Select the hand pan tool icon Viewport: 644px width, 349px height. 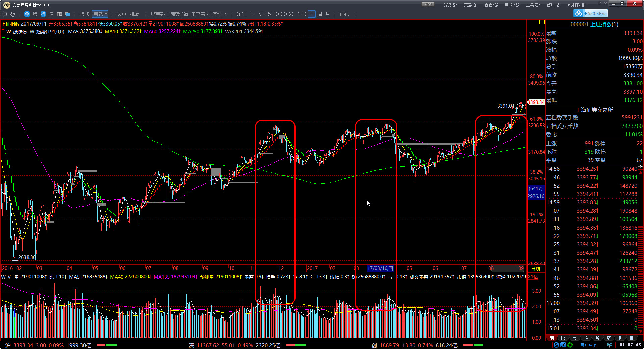13,14
